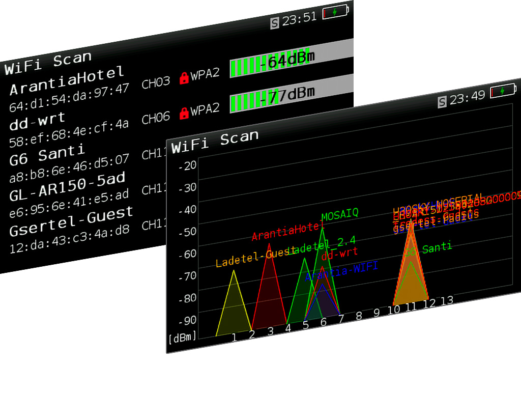This screenshot has height=420, width=521.
Task: Click WiFi Scan title in list screen
Action: click(x=48, y=63)
